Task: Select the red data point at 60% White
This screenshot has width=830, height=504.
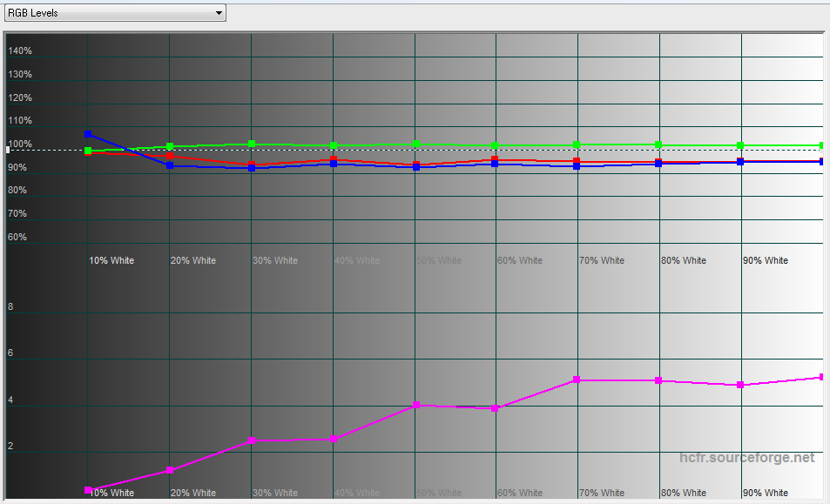Action: (495, 159)
